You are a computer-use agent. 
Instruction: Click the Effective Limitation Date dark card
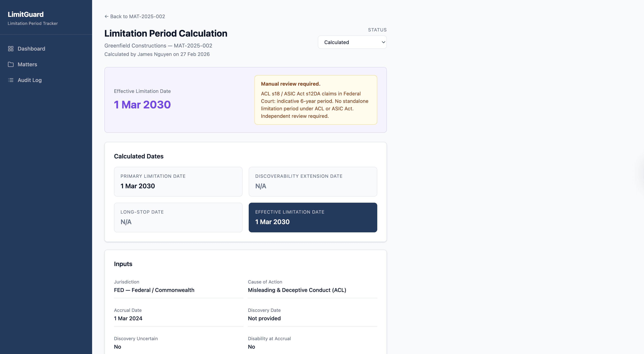point(313,217)
